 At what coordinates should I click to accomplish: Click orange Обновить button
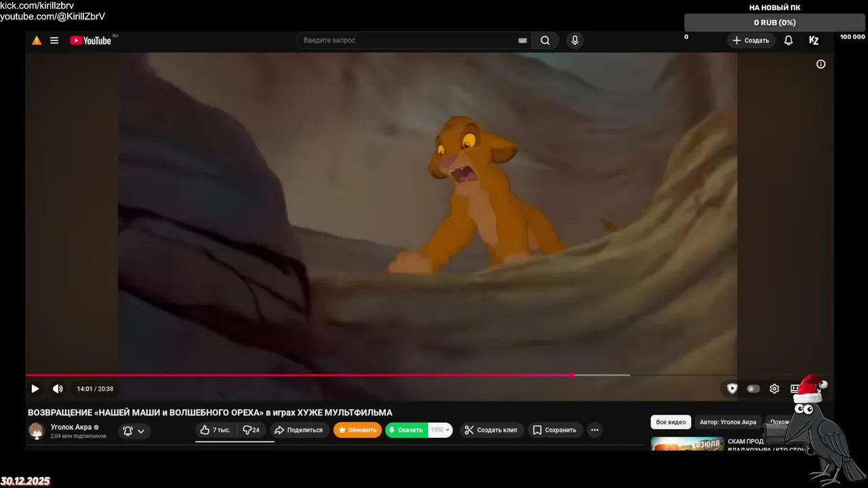pyautogui.click(x=357, y=430)
